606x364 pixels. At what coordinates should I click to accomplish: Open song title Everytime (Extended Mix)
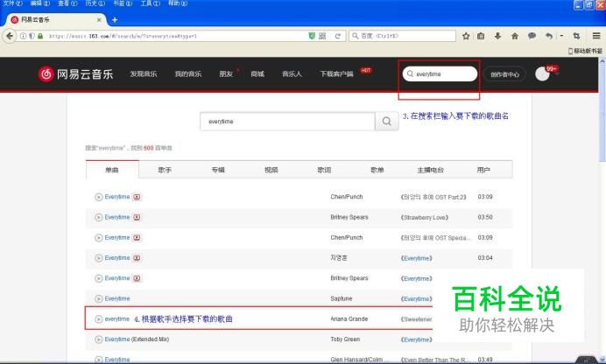click(x=137, y=339)
